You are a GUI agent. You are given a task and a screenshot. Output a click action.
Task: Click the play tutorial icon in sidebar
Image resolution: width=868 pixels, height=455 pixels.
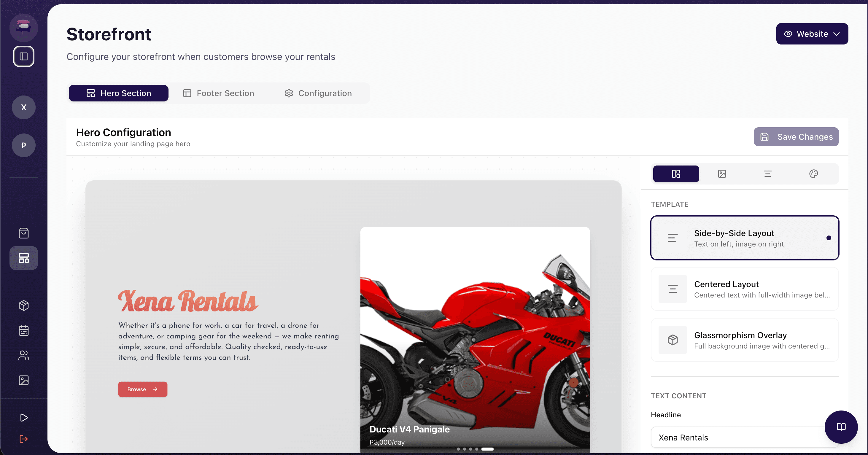coord(24,418)
